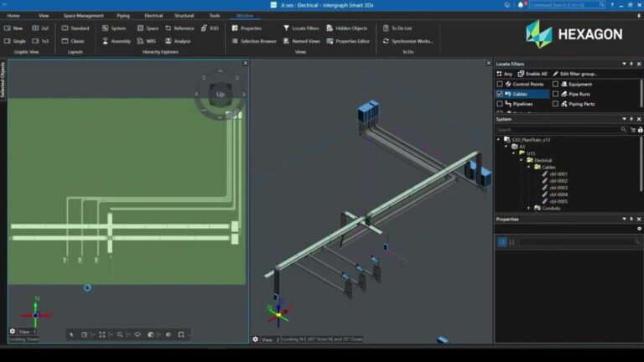644x362 pixels.
Task: Select the pointer tool in View 1 toolbar
Action: point(71,335)
